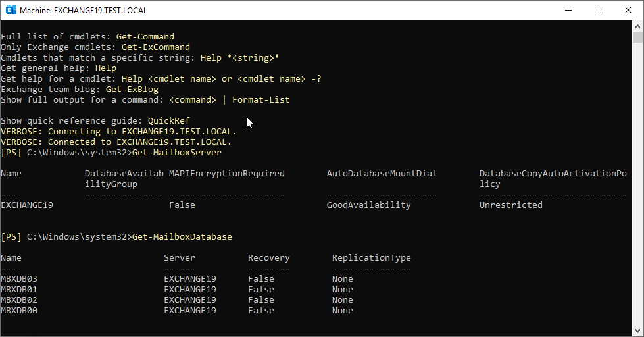Viewport: 644px width, 337px height.
Task: Click the Get-ExBlog text
Action: [x=132, y=89]
